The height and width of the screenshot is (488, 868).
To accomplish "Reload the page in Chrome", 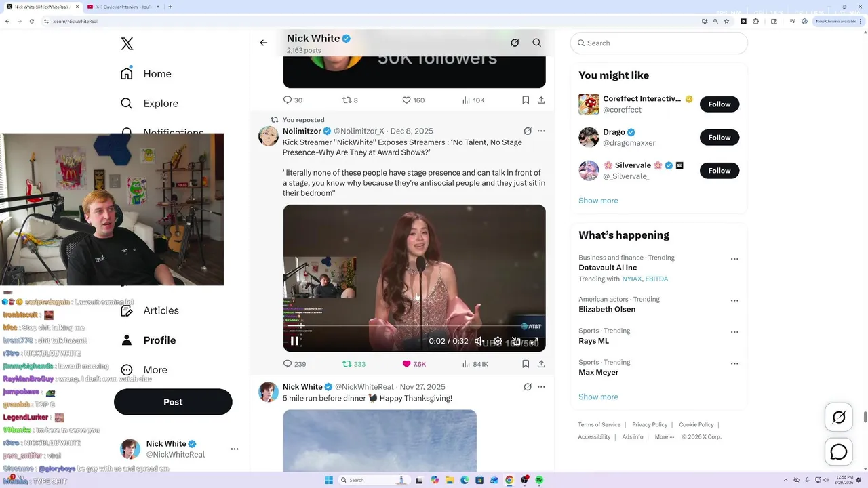I will 31,21.
